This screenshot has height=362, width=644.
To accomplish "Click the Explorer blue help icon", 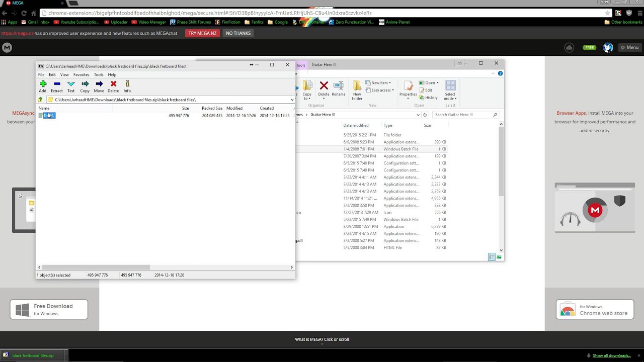I will click(x=500, y=73).
